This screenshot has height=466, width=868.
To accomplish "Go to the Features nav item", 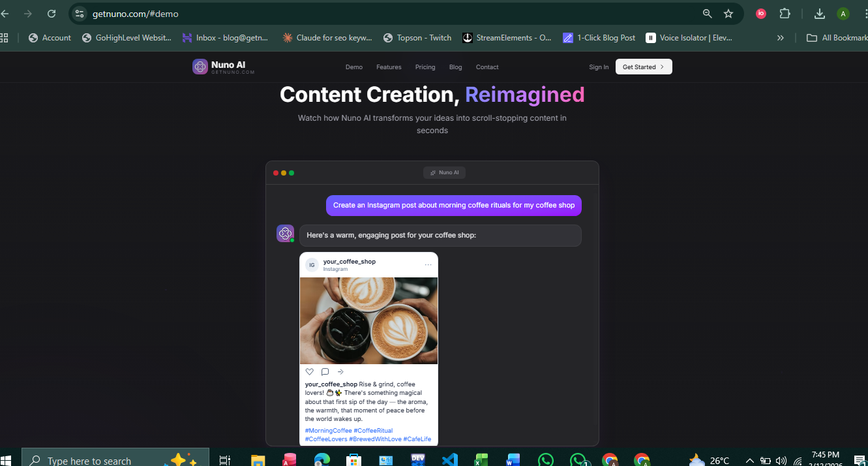I will click(389, 67).
